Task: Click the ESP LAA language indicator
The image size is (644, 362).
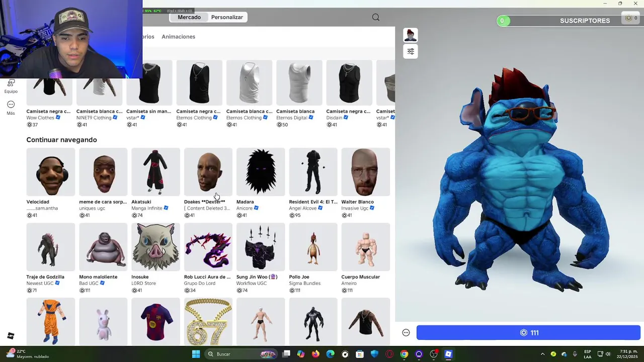Action: 588,354
